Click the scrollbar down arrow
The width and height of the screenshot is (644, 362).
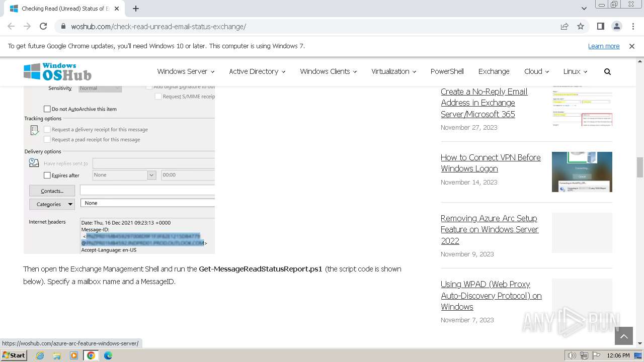(x=640, y=343)
